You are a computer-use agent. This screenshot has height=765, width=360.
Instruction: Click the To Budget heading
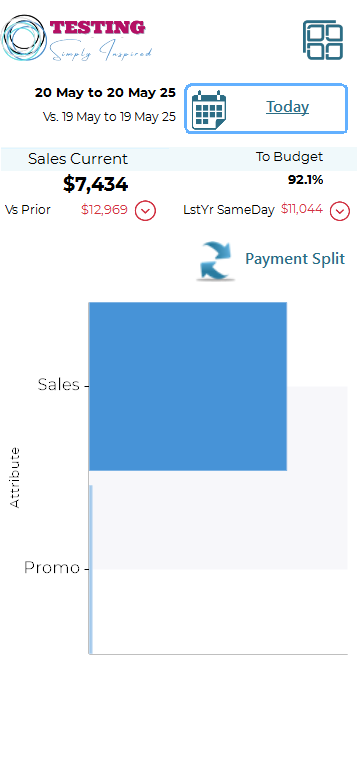[x=289, y=157]
